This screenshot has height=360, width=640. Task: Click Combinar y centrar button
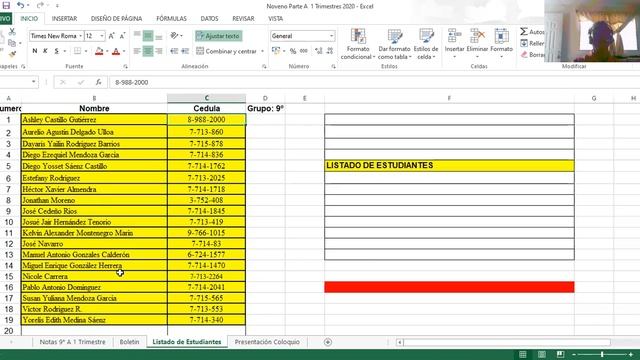point(227,51)
